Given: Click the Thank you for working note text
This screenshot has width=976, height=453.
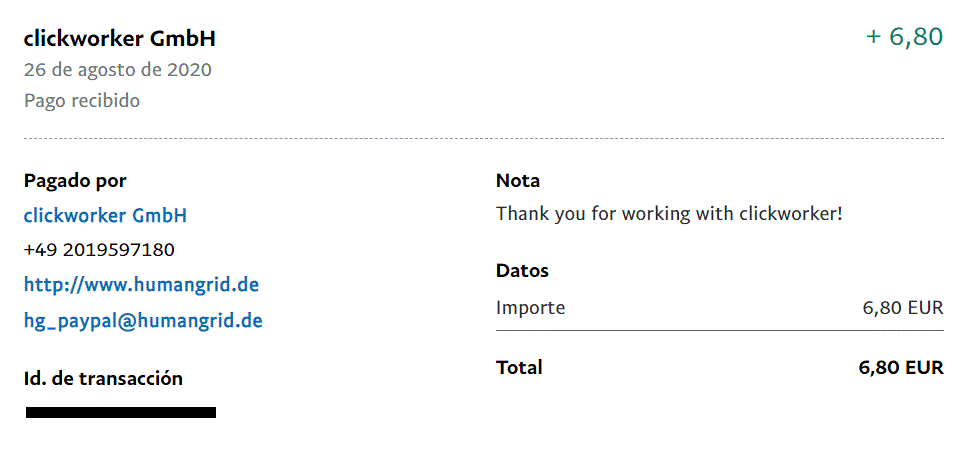Looking at the screenshot, I should coord(669,214).
